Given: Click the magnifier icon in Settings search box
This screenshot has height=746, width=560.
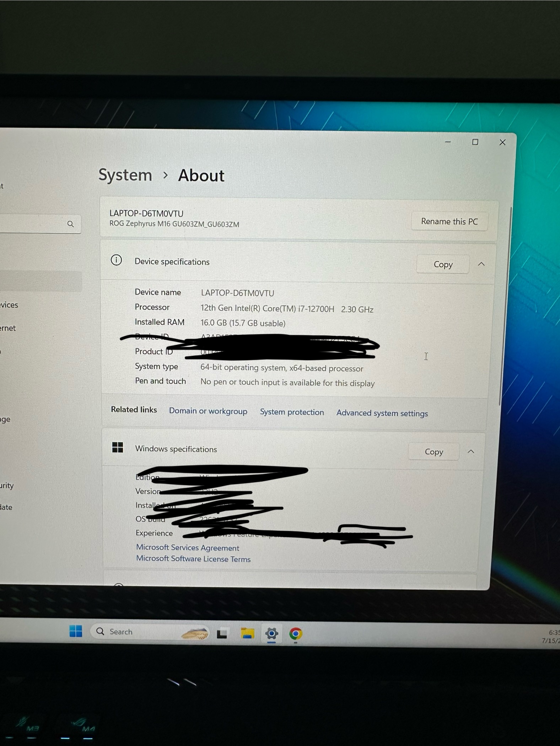Looking at the screenshot, I should (x=71, y=224).
